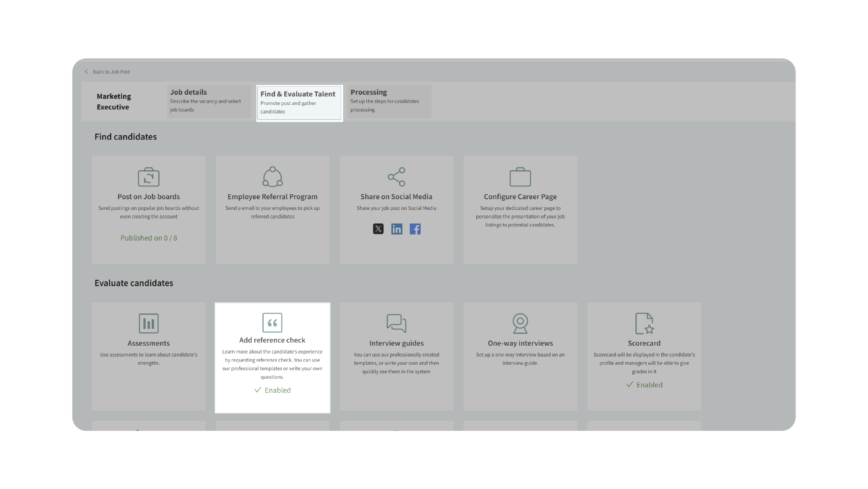Go Back to Job Post
Screen dimensions: 868x489
coord(111,72)
